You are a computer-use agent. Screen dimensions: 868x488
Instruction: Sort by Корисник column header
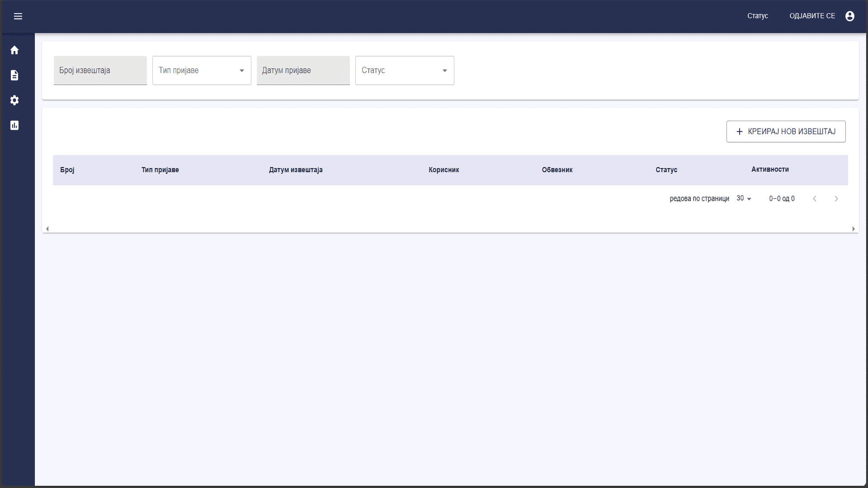[443, 170]
